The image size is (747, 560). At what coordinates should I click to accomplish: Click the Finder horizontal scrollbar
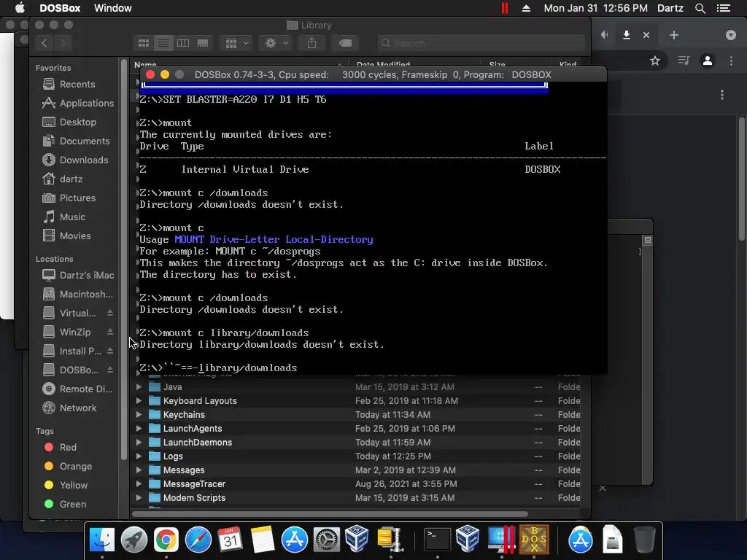[330, 514]
